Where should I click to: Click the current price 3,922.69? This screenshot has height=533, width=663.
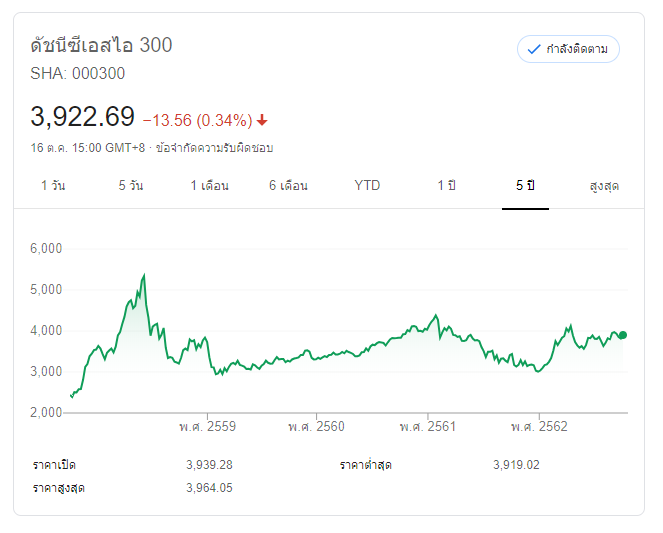83,117
